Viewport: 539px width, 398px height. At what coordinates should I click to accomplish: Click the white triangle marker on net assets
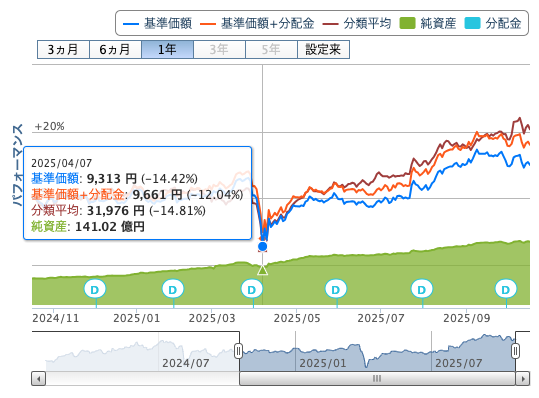tap(263, 270)
